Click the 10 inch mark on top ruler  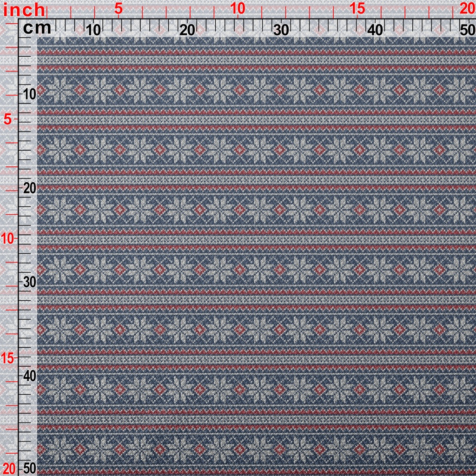(x=238, y=8)
